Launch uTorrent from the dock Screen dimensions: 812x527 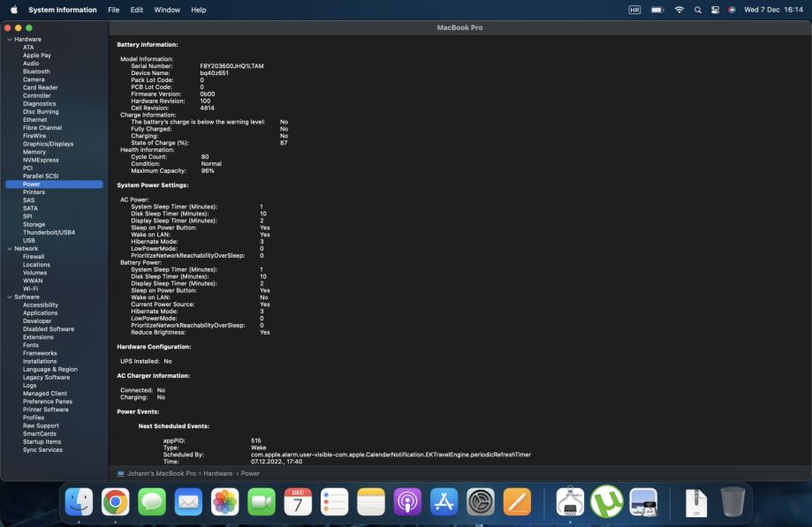[606, 501]
